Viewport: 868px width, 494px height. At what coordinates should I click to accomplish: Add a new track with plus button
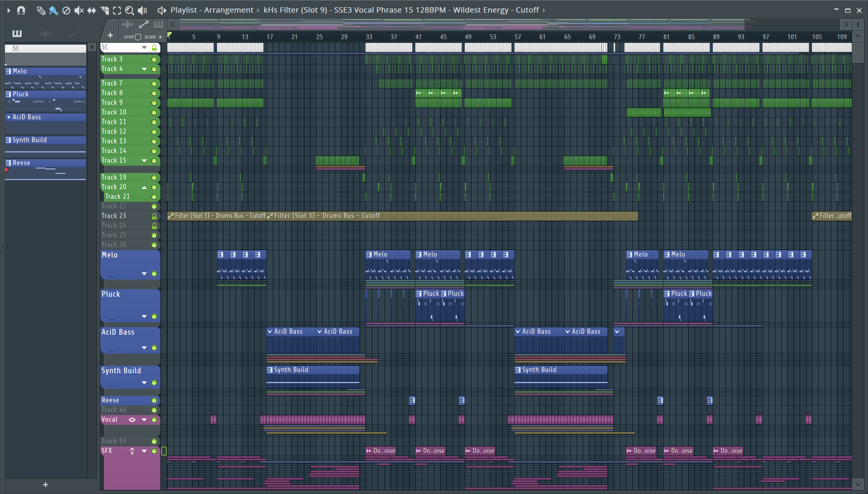110,35
